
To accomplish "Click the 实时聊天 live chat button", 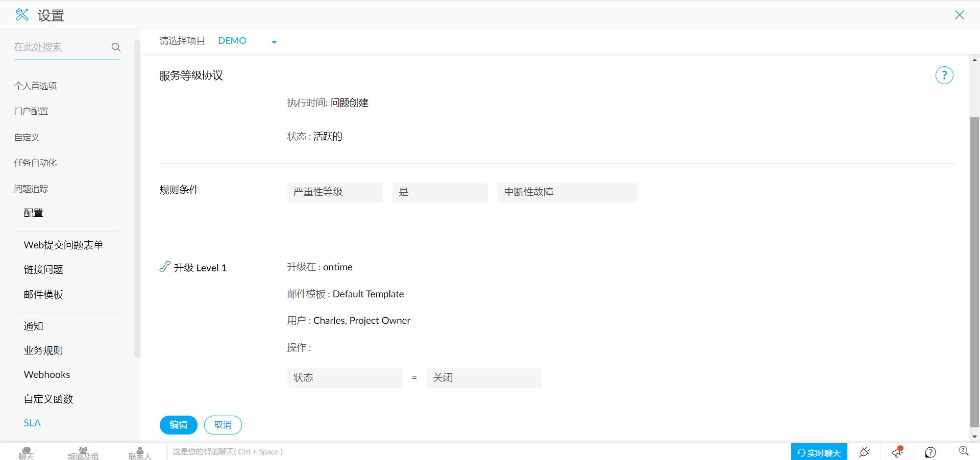I will (x=819, y=452).
